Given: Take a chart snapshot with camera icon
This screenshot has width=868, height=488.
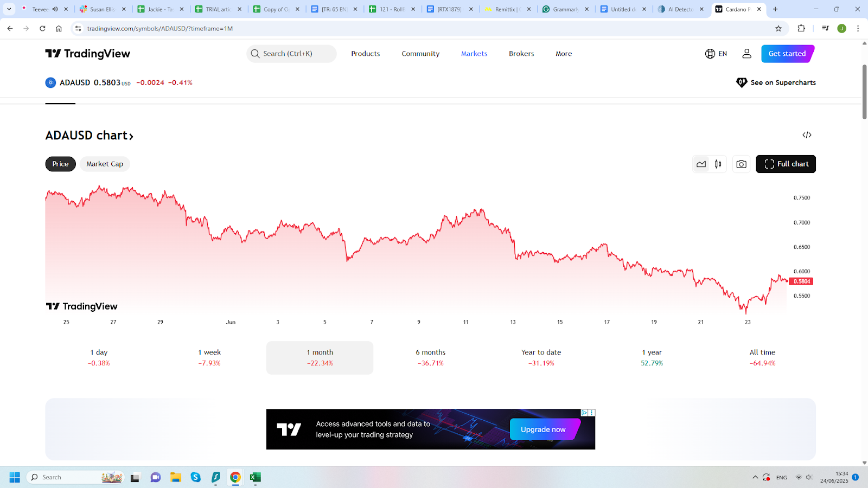Looking at the screenshot, I should click(x=741, y=164).
